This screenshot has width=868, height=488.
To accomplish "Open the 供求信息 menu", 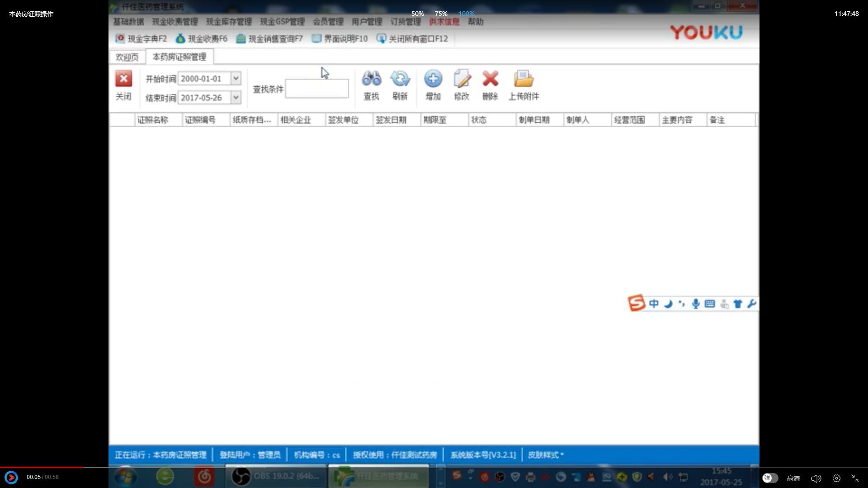I will (x=444, y=22).
